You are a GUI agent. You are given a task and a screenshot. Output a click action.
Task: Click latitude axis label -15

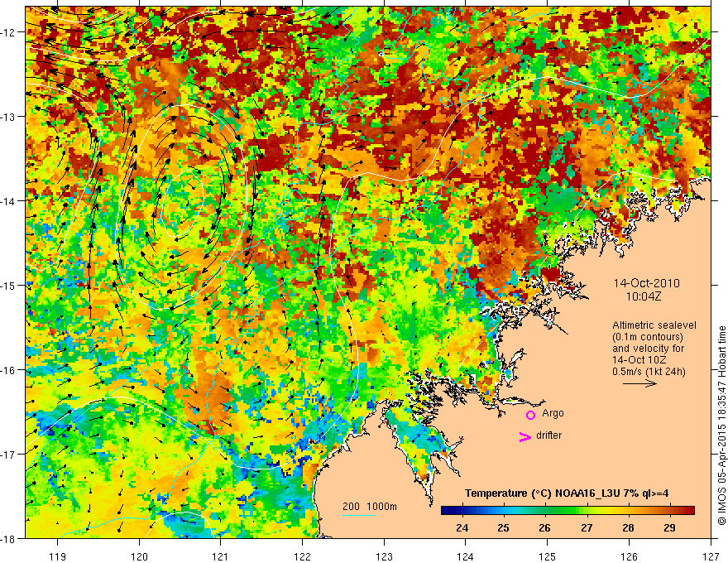click(x=8, y=285)
